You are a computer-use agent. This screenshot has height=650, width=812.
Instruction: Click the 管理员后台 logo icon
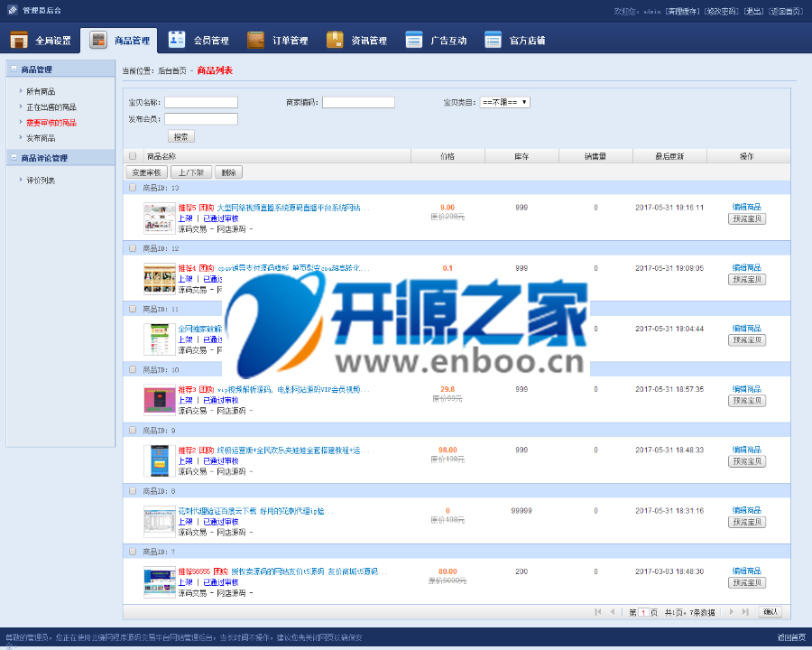click(x=13, y=10)
